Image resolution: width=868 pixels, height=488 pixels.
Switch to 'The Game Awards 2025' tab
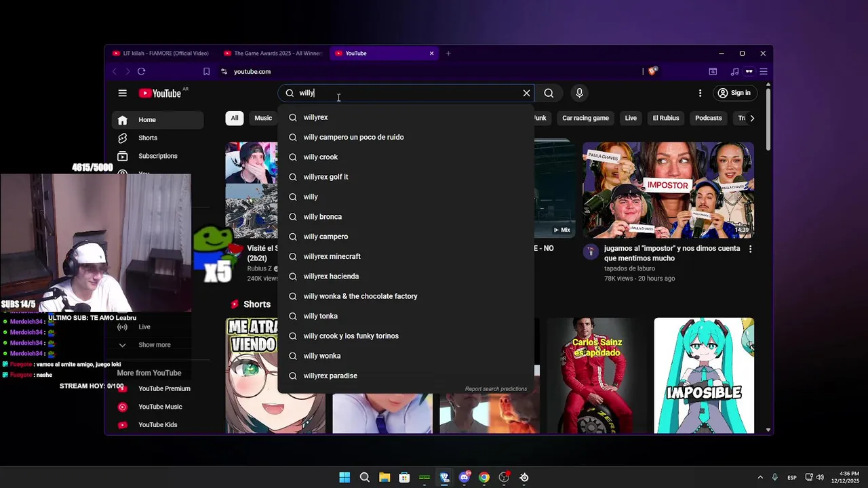(x=273, y=53)
